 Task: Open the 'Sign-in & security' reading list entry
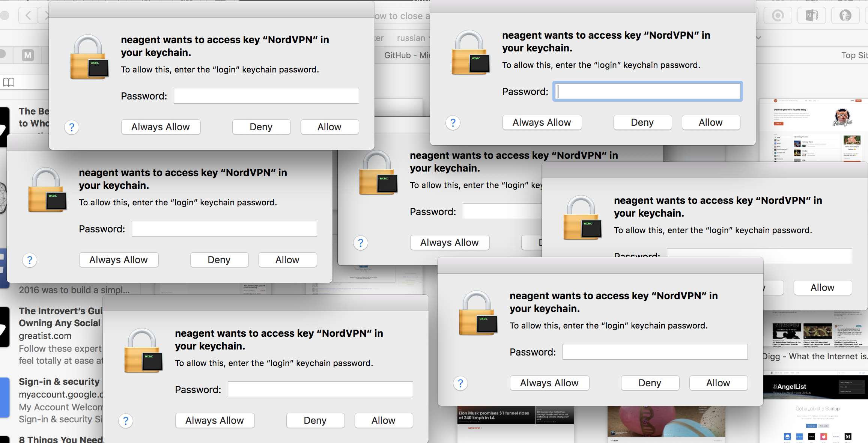point(59,382)
